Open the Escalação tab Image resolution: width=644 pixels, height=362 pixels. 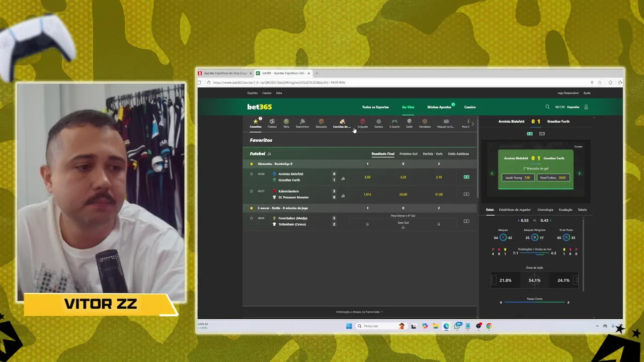566,210
